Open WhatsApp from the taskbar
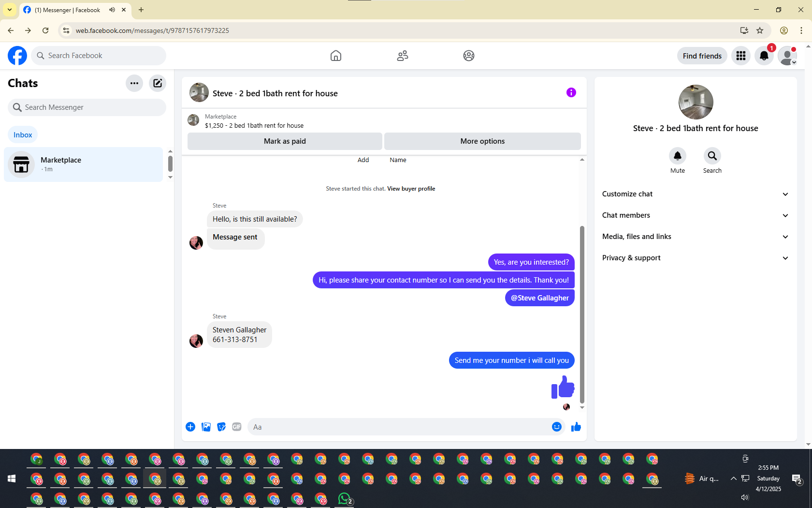The width and height of the screenshot is (812, 508). [x=345, y=498]
